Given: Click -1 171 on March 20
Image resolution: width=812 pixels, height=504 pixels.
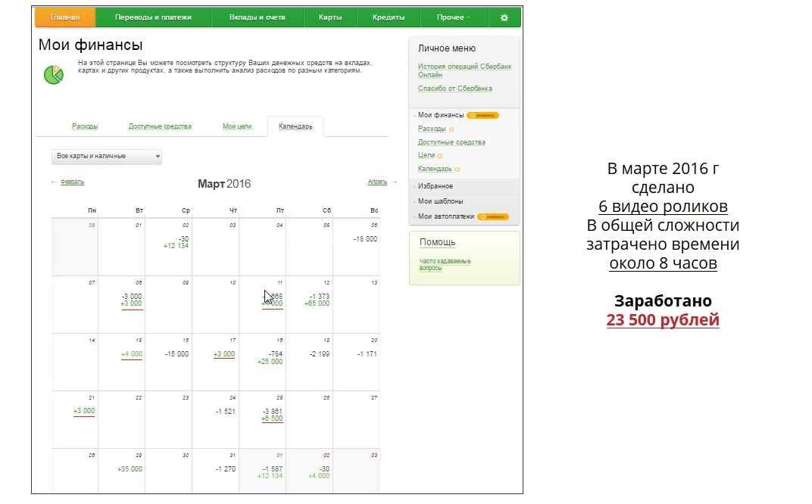Looking at the screenshot, I should [x=367, y=354].
